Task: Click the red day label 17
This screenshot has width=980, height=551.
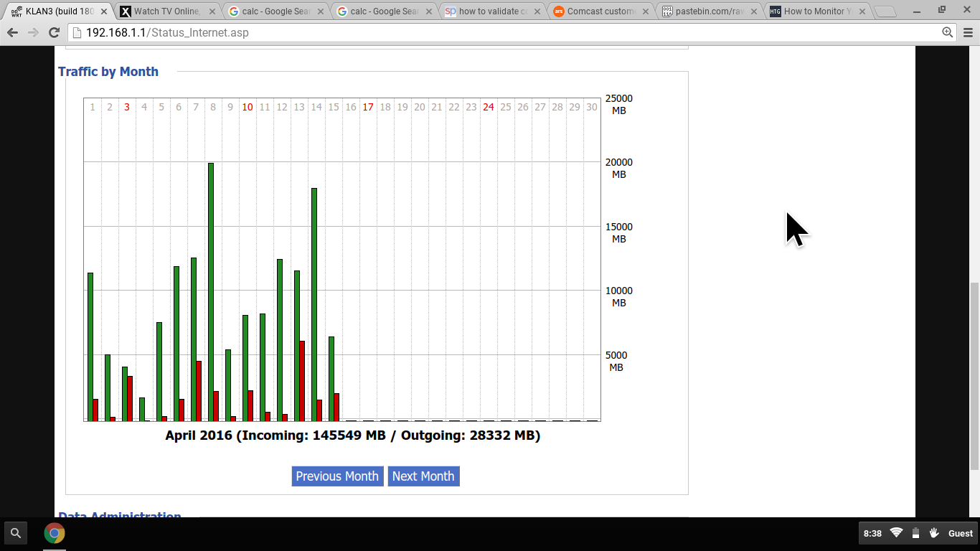Action: pyautogui.click(x=368, y=107)
